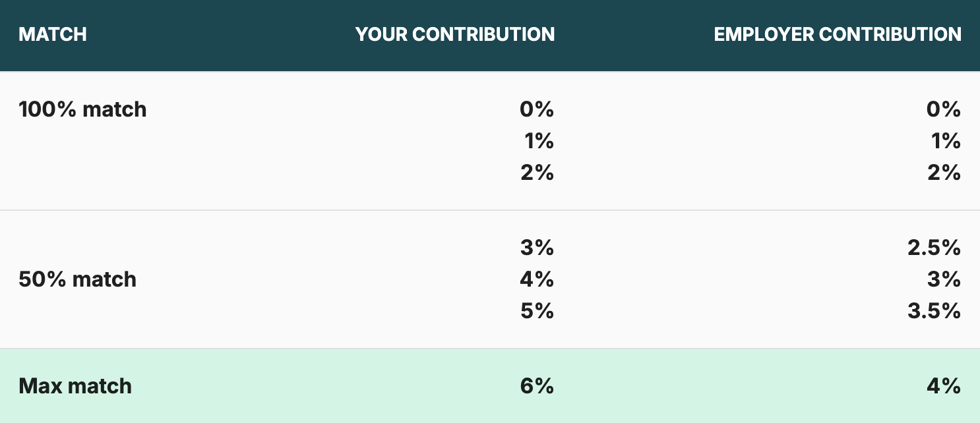Select the Max match row label
The image size is (980, 423).
[x=75, y=386]
